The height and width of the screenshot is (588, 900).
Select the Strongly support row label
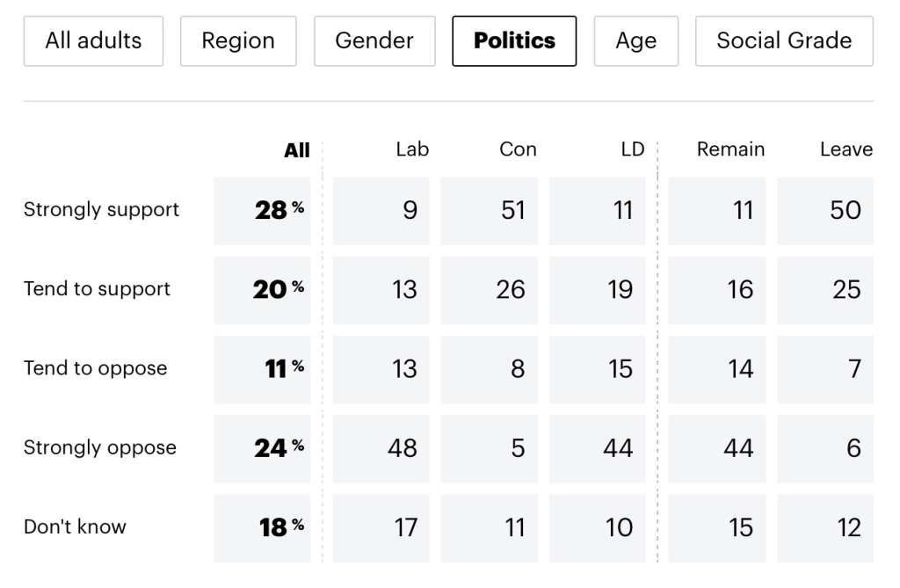tap(101, 210)
